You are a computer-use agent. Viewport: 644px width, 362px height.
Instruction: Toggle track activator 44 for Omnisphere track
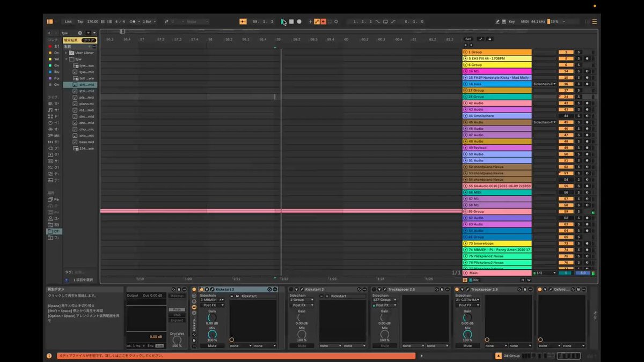tap(566, 116)
